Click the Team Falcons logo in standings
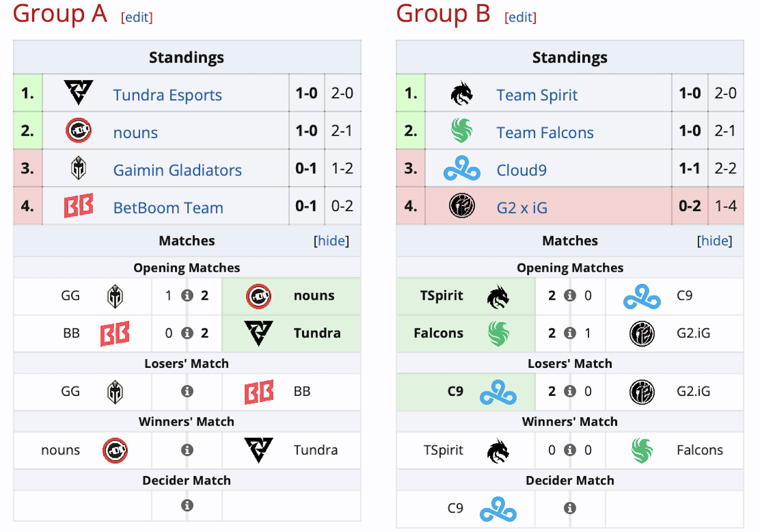 [x=461, y=131]
